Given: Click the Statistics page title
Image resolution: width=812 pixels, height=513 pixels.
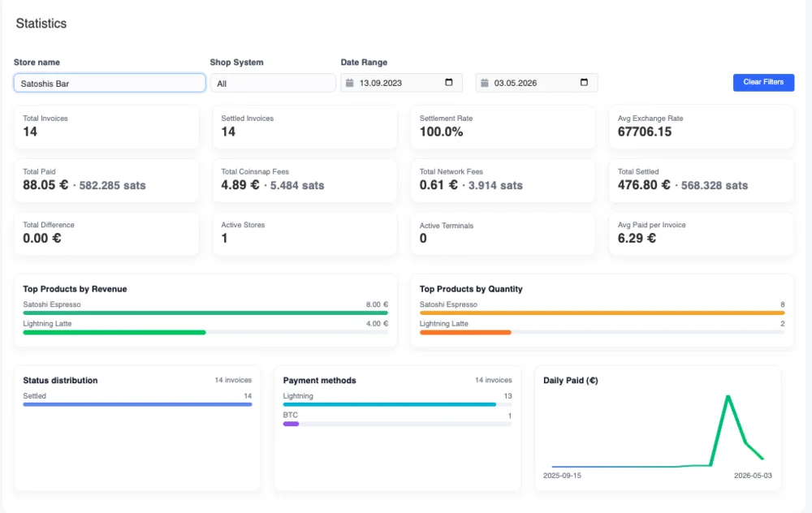Looking at the screenshot, I should (41, 24).
